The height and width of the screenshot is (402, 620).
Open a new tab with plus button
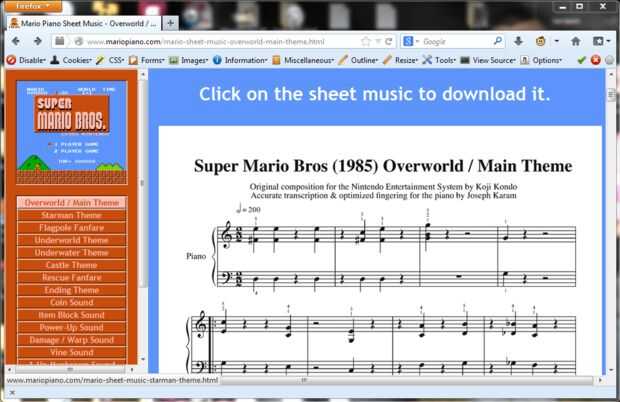[x=170, y=23]
